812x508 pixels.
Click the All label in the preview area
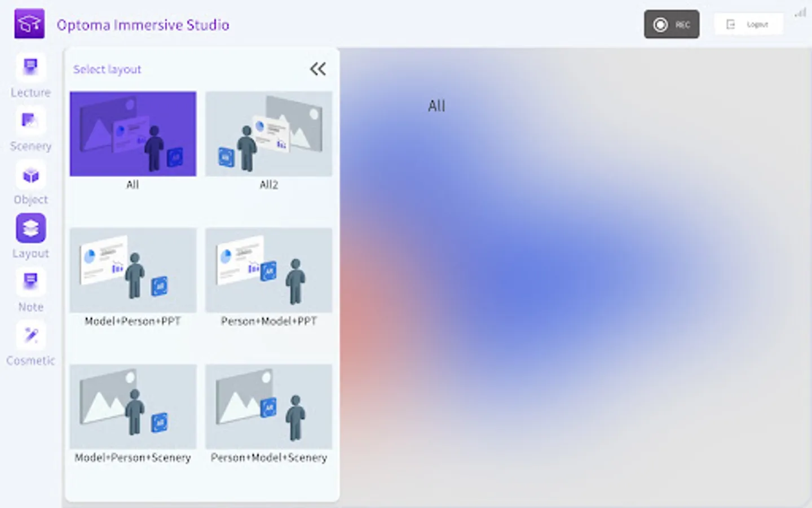coord(436,106)
